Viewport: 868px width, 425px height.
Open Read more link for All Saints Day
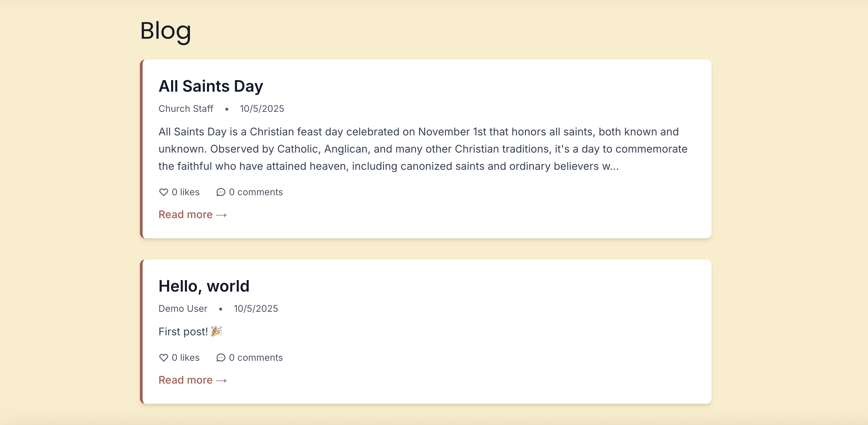(193, 214)
